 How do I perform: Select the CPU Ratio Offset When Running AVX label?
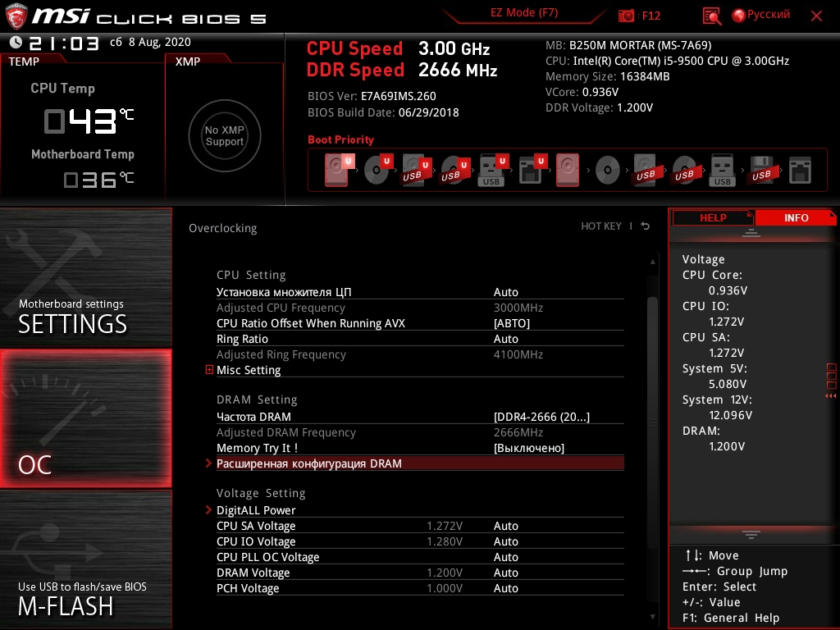pyautogui.click(x=311, y=323)
